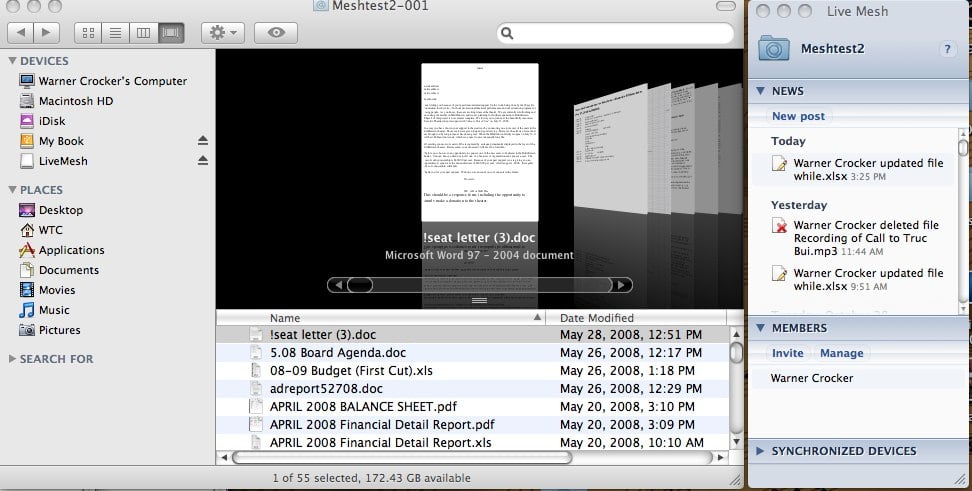The image size is (972, 491).
Task: Collapse the PLACES sidebar section
Action: point(12,190)
